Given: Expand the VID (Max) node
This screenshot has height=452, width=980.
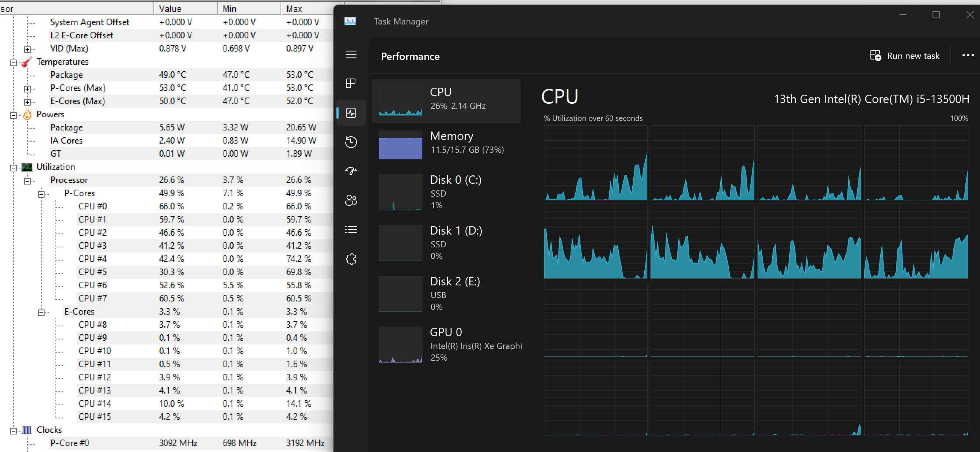Looking at the screenshot, I should [27, 49].
